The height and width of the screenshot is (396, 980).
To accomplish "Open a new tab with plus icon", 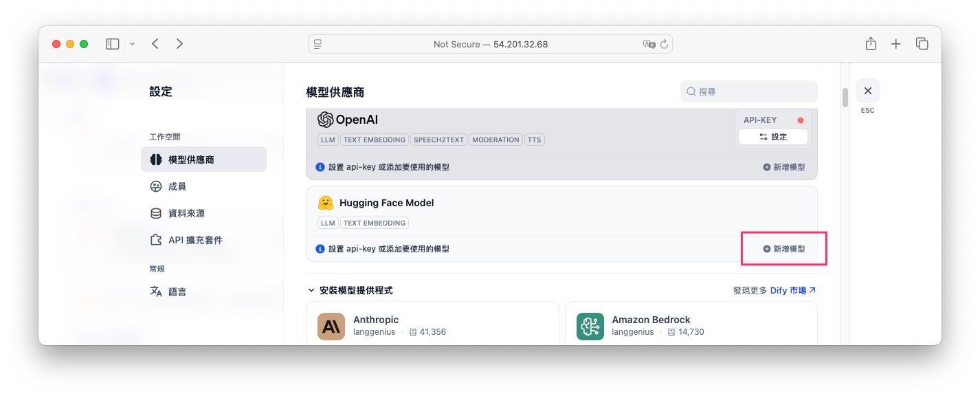I will [896, 44].
